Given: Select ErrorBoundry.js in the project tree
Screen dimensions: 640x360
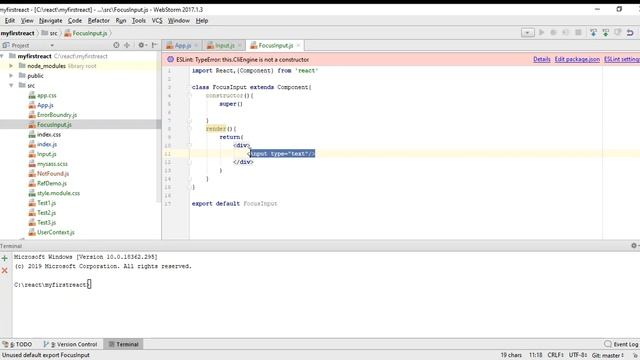Looking at the screenshot, I should 57,115.
